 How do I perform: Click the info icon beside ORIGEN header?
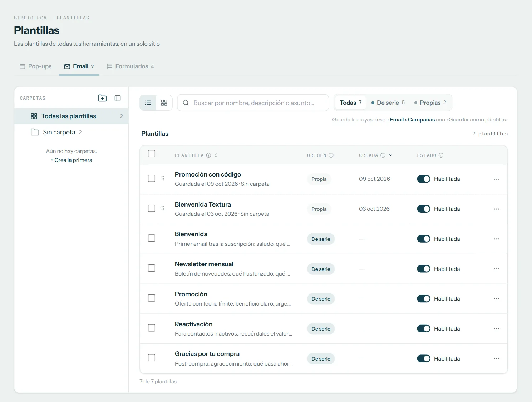pyautogui.click(x=331, y=155)
